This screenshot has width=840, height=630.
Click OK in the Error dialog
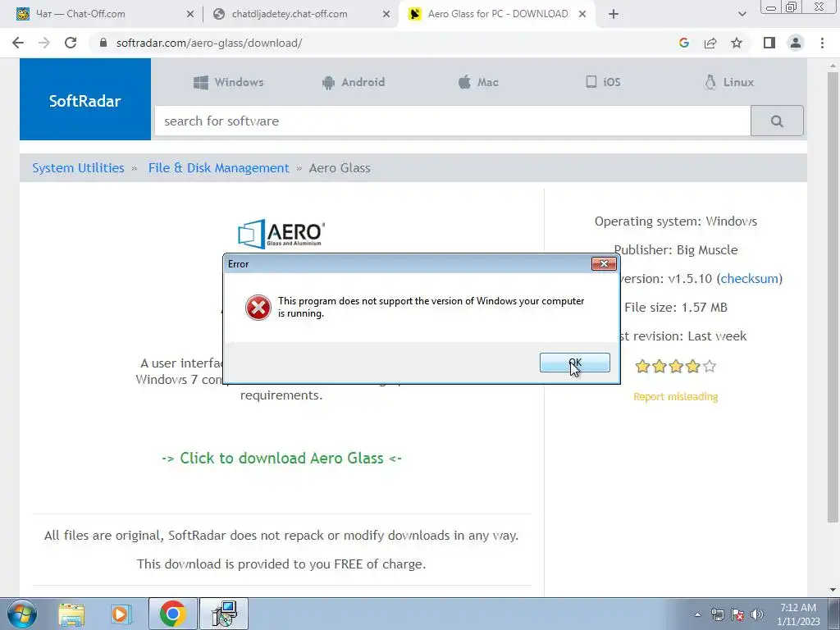[x=574, y=363]
